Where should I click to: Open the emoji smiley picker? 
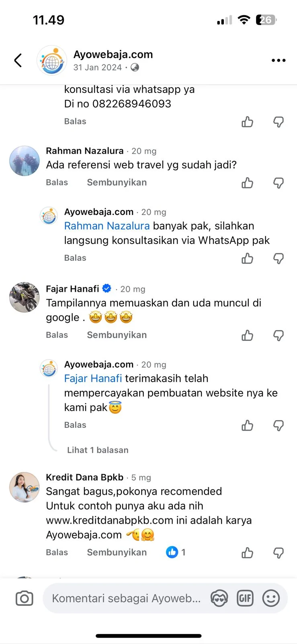click(x=271, y=599)
